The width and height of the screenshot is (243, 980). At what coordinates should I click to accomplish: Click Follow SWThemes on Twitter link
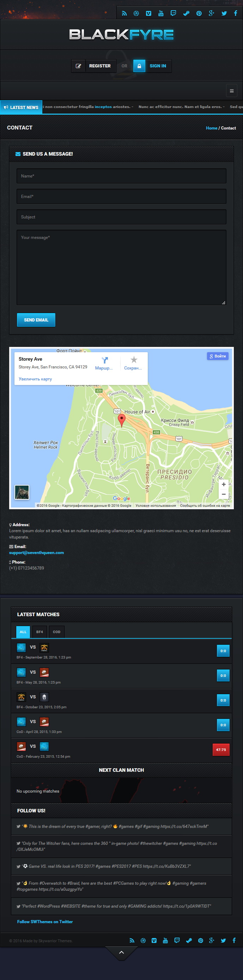[45, 922]
